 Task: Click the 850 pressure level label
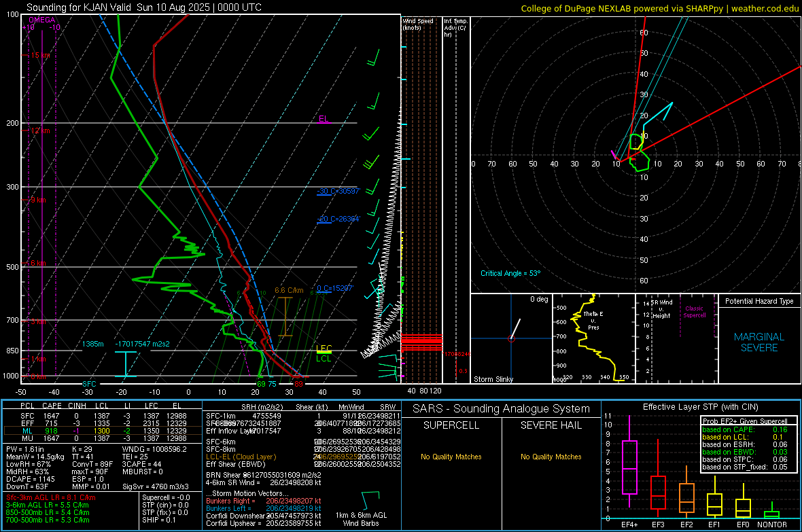click(x=12, y=351)
